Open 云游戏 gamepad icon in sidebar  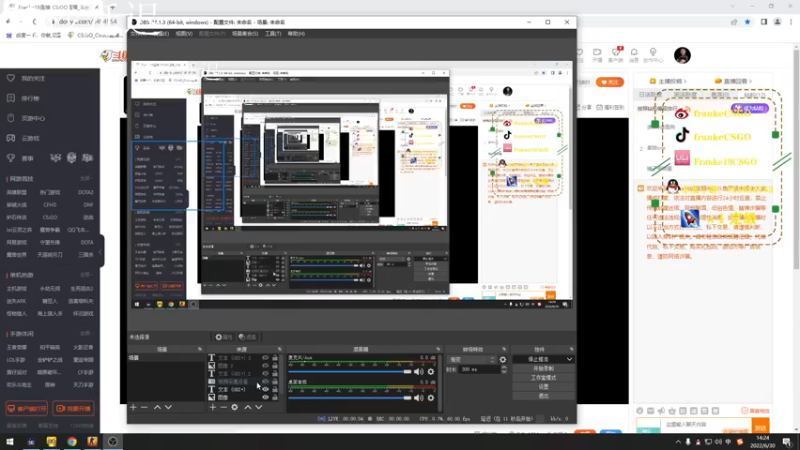tap(11, 138)
